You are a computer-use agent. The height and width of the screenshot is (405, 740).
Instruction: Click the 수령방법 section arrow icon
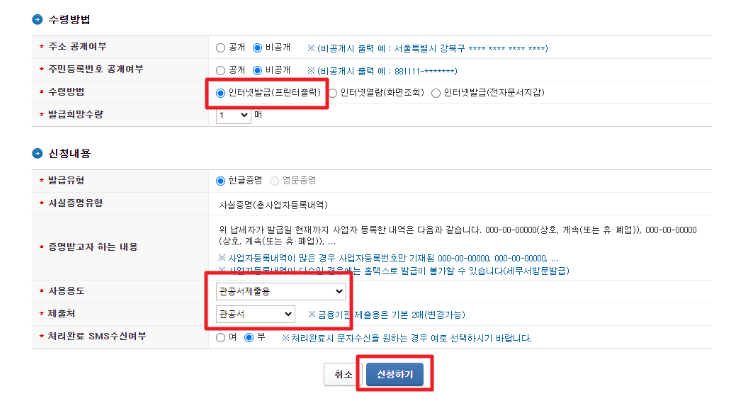point(37,19)
